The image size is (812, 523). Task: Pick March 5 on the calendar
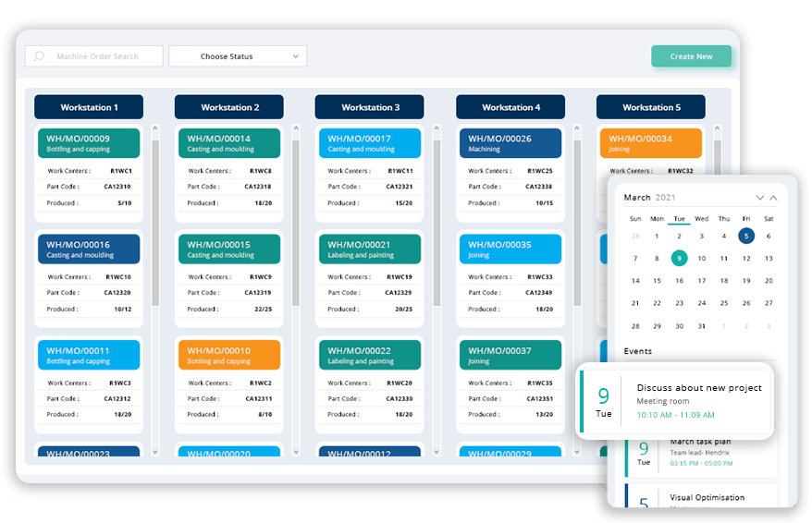click(745, 236)
